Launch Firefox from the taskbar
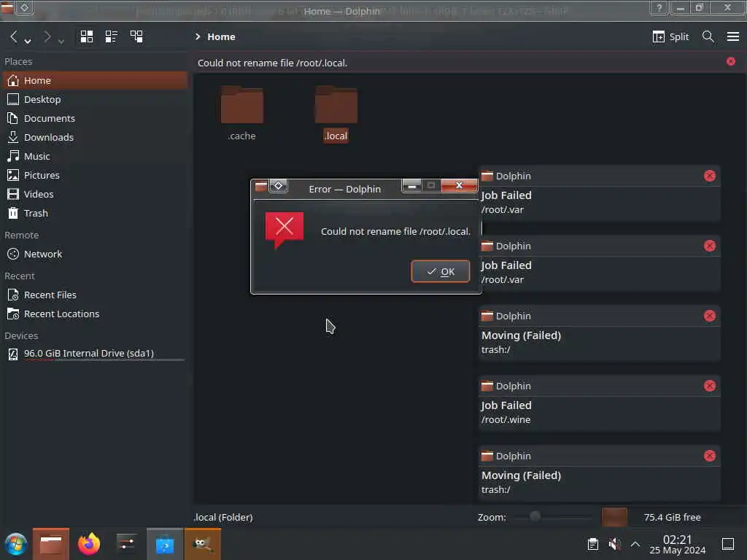747x560 pixels. click(x=89, y=544)
